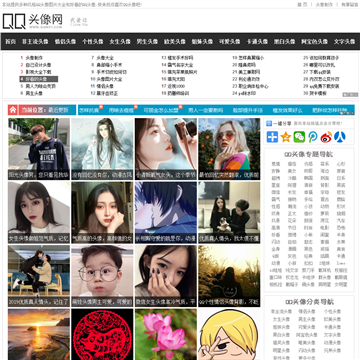Click 情侣头像 in QQ头像分类导航 sidebar

(x=306, y=312)
